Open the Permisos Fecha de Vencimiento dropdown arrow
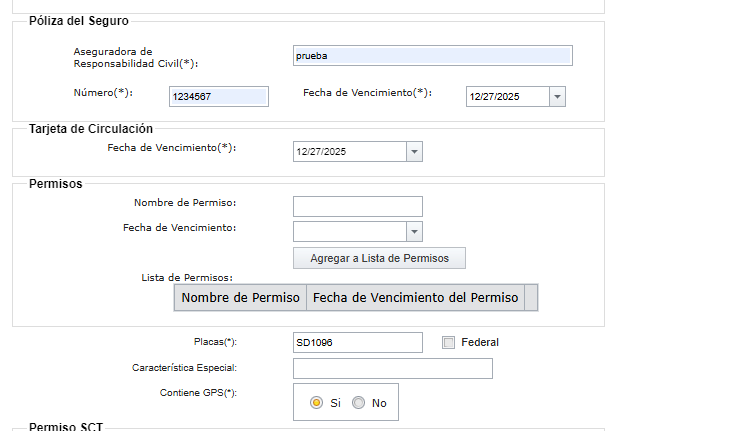Screen dimensions: 739x431 click(414, 232)
